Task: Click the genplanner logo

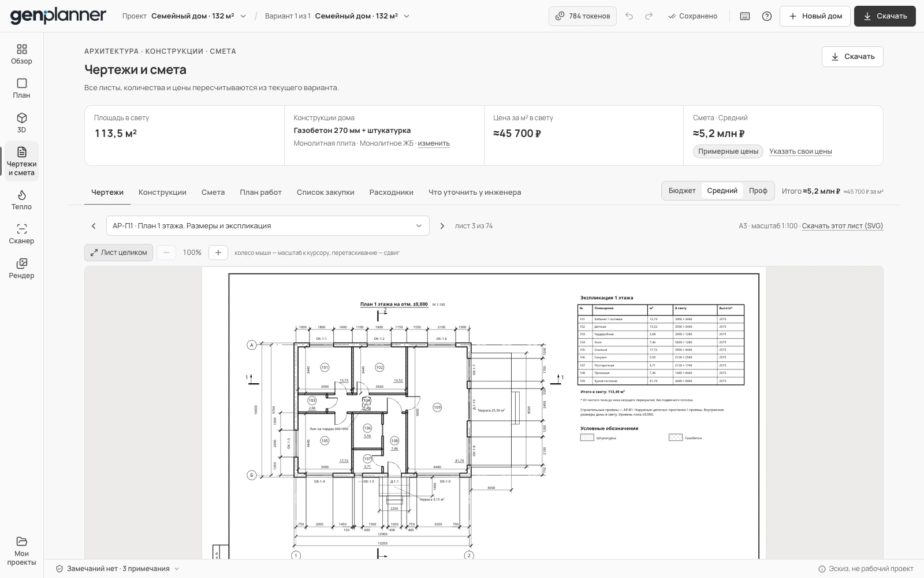Action: (58, 16)
